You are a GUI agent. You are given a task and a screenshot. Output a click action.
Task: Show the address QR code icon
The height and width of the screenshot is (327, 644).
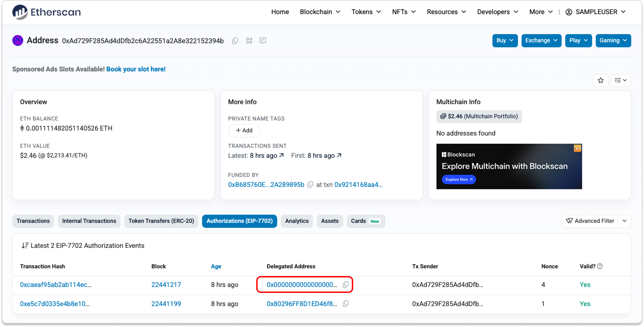click(x=249, y=40)
